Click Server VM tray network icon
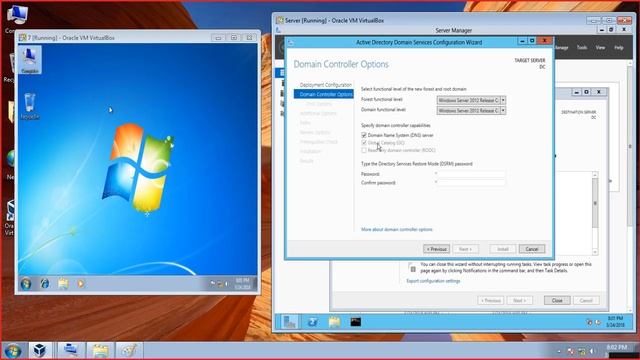The image size is (640, 360). click(589, 322)
